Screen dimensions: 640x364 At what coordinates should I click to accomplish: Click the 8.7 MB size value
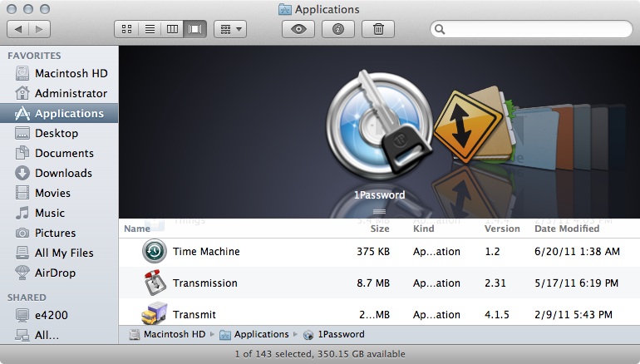[x=373, y=283]
